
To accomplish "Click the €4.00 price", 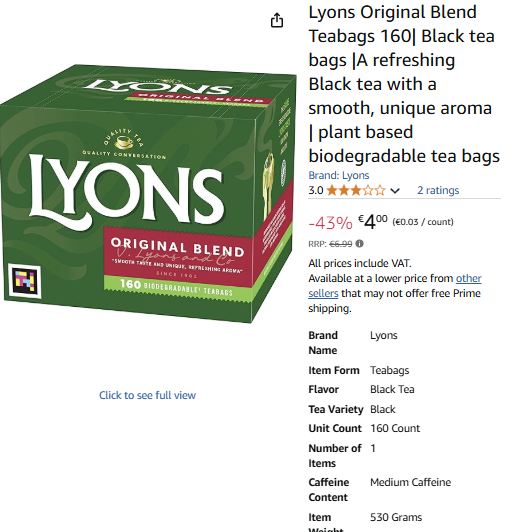I will click(373, 222).
